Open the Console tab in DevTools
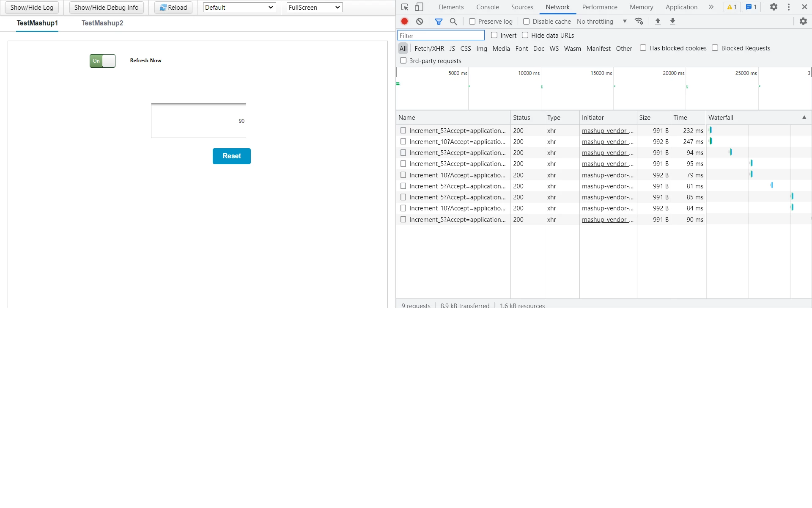This screenshot has height=508, width=812. click(x=487, y=7)
